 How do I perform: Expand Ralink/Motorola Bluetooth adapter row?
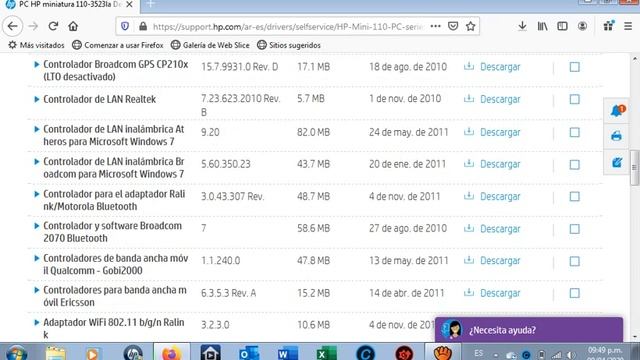click(36, 194)
